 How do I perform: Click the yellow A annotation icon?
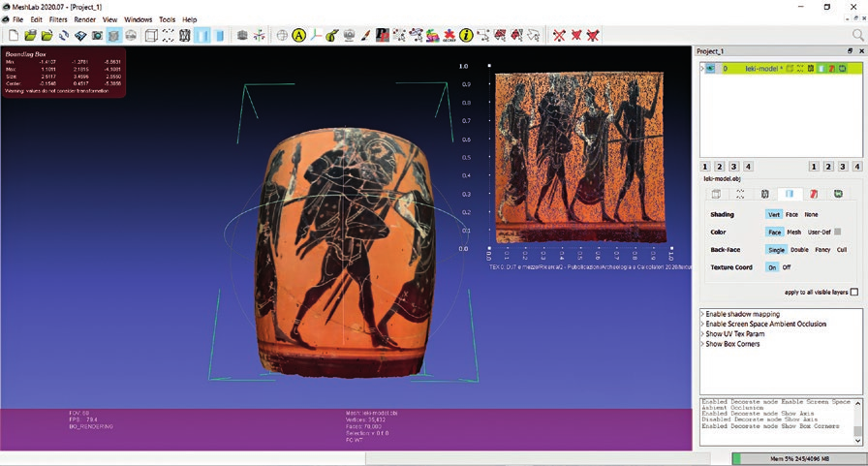coord(299,36)
